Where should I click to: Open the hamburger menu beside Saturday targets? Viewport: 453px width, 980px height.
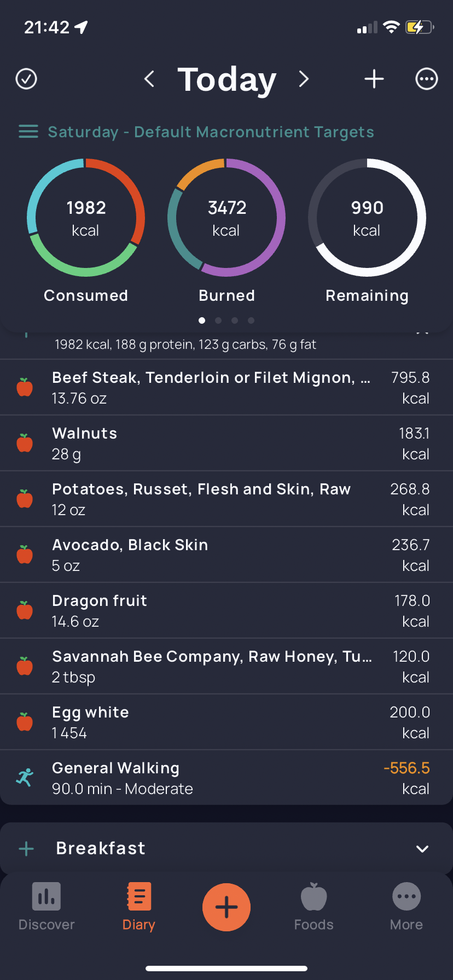pyautogui.click(x=28, y=132)
